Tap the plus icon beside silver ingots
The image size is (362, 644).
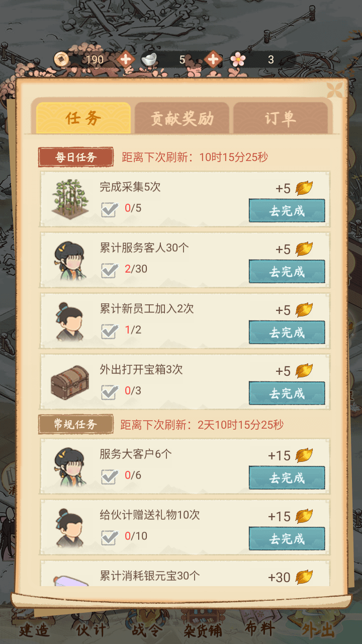pos(213,60)
